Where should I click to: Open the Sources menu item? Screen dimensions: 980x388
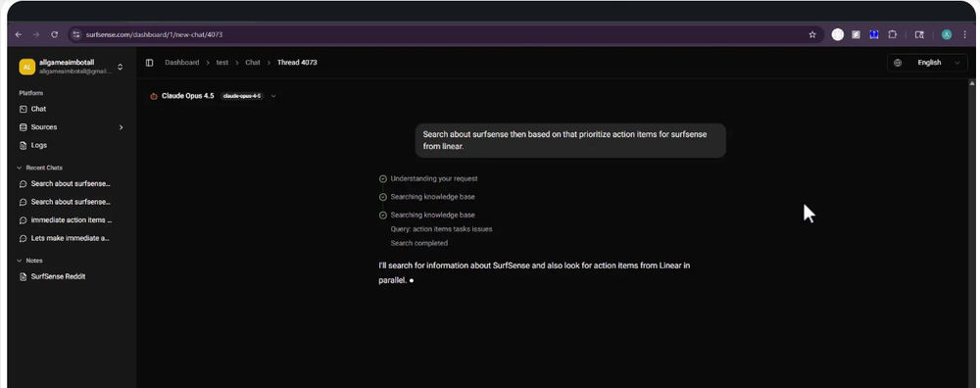click(x=72, y=126)
